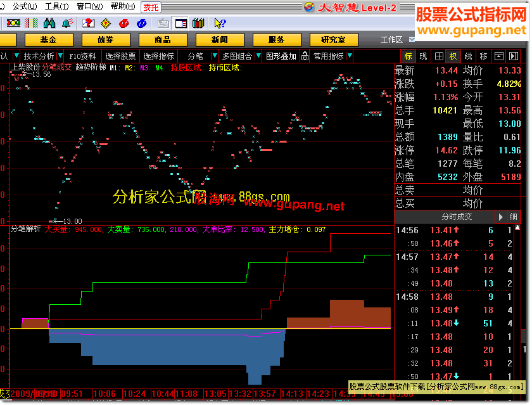Click the 最新 price value 13.44
This screenshot has height=405, width=532.
(446, 70)
